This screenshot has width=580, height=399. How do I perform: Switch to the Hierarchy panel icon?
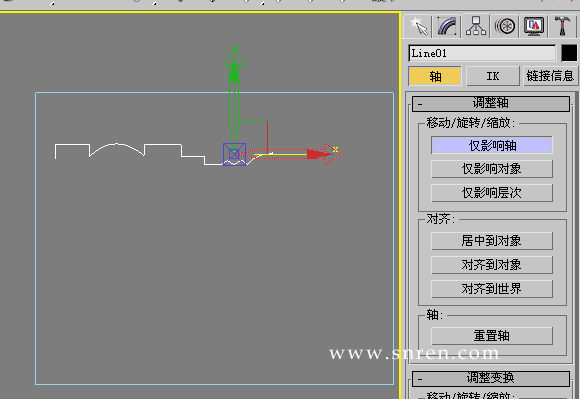[x=476, y=26]
